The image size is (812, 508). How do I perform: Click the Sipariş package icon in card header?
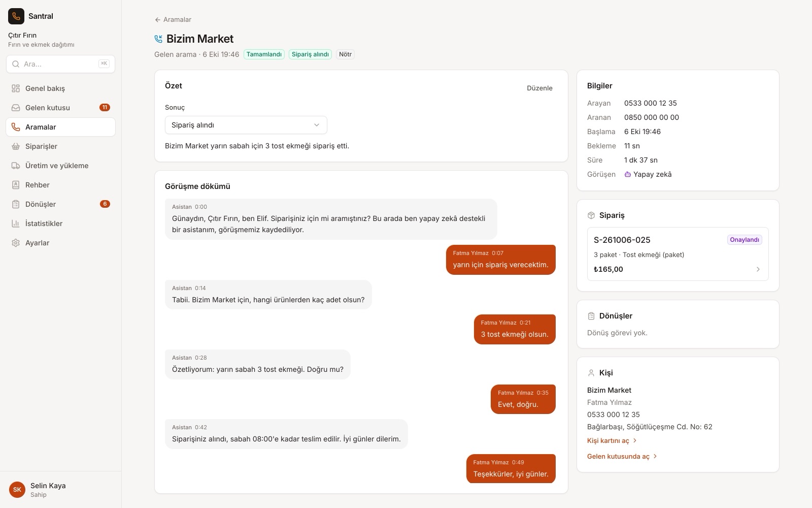591,215
